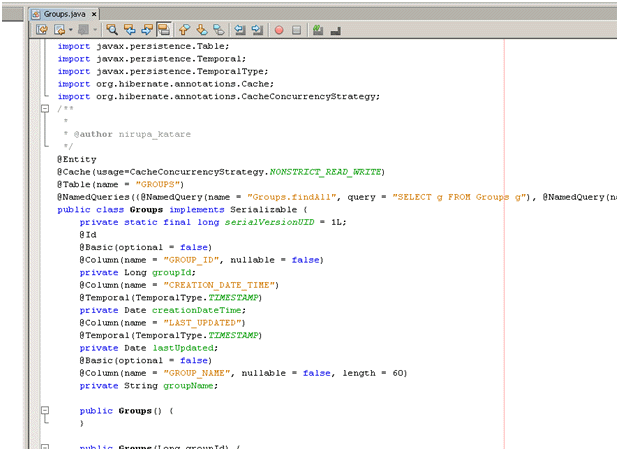
Task: Click the greyed Forward navigation icon
Action: [83, 30]
